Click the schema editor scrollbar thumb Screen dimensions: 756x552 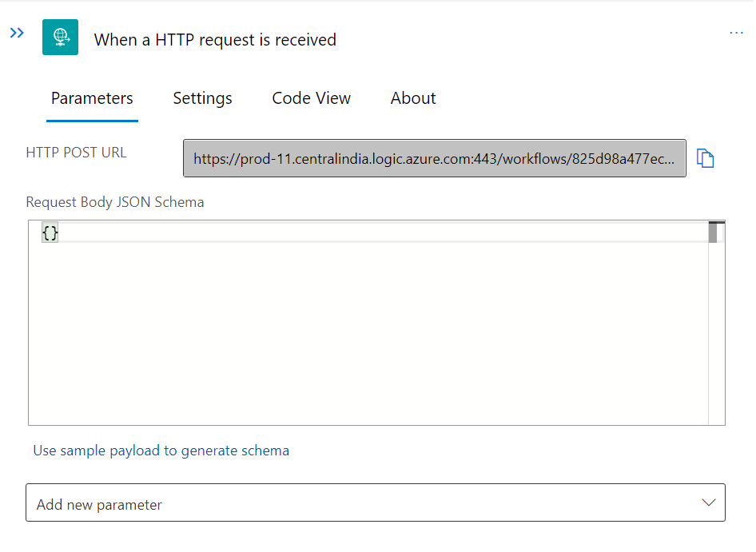click(713, 232)
